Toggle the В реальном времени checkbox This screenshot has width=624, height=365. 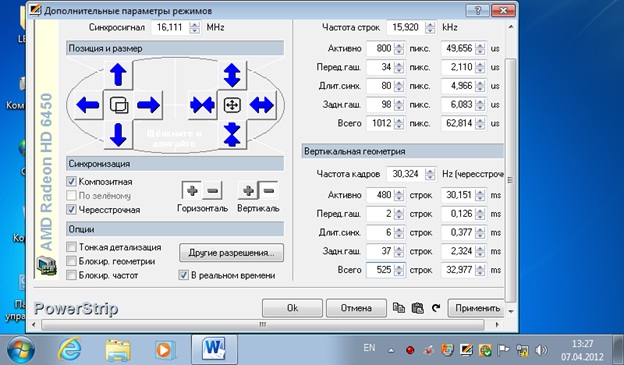pyautogui.click(x=183, y=275)
